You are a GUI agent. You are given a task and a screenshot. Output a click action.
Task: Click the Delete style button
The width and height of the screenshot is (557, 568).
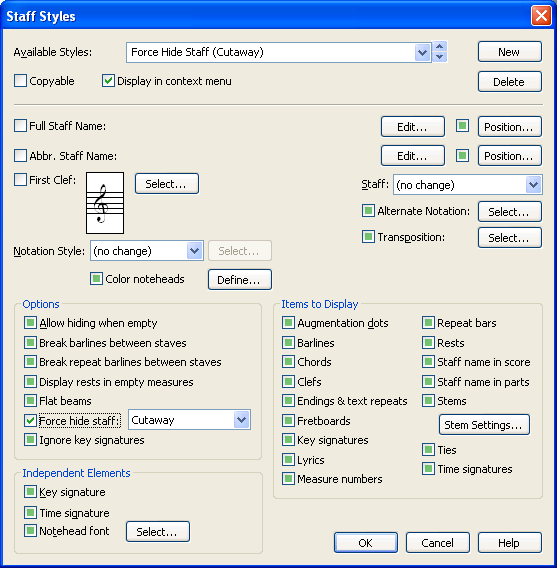coord(510,82)
